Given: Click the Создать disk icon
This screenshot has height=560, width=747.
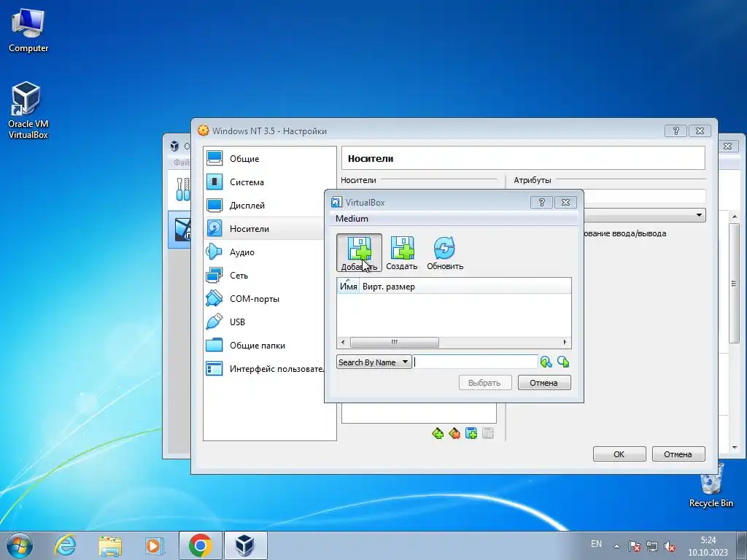Looking at the screenshot, I should pyautogui.click(x=402, y=252).
